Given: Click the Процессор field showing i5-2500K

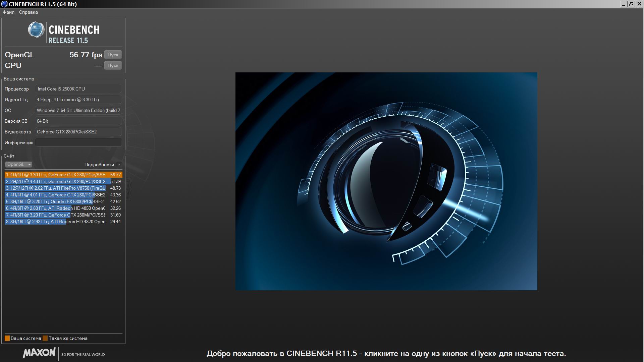Looking at the screenshot, I should tap(78, 89).
